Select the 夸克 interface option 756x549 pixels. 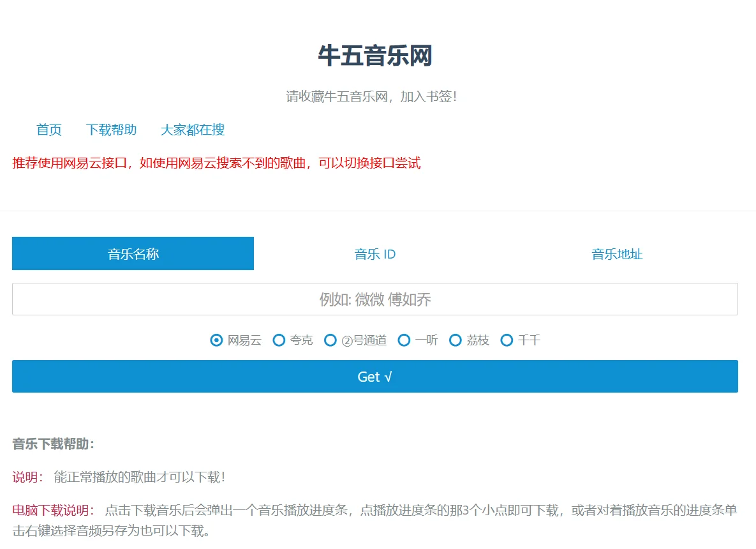(279, 340)
